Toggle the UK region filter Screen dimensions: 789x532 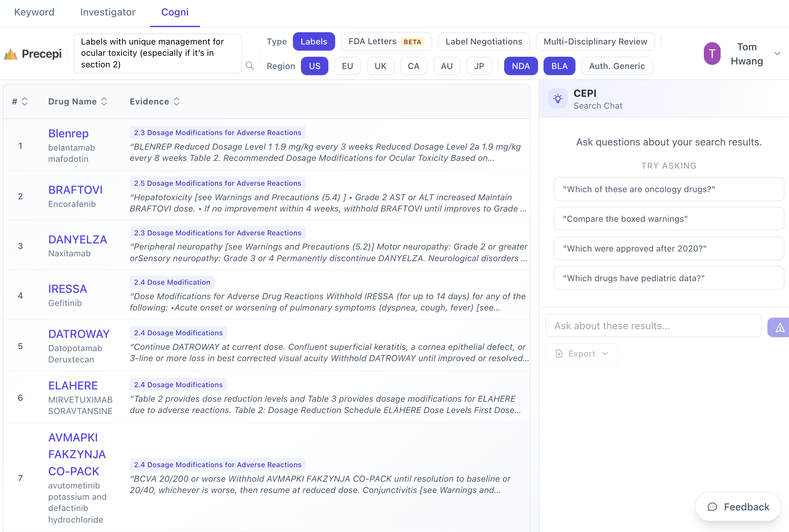pyautogui.click(x=380, y=66)
